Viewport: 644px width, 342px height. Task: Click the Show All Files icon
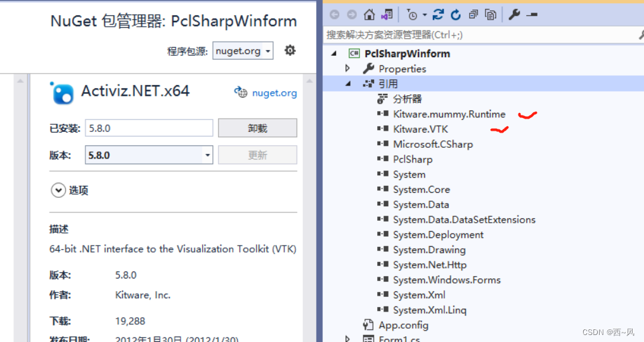coord(491,15)
